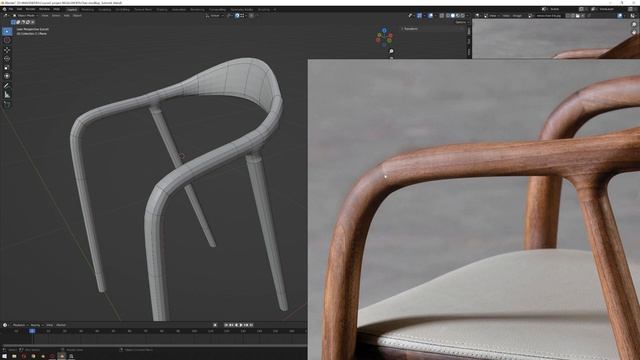This screenshot has height=360, width=640.
Task: Click the viewport zoom magnifier icon
Action: pyautogui.click(x=391, y=51)
